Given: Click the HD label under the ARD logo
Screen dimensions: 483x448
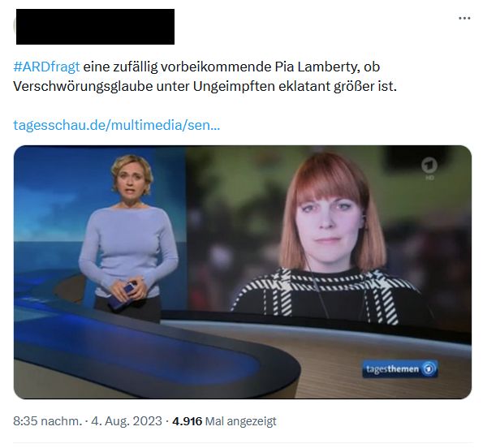Looking at the screenshot, I should pos(429,178).
